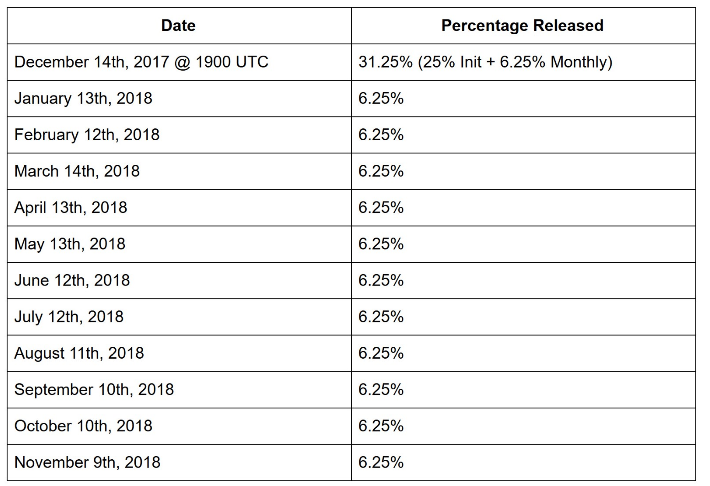This screenshot has height=486, width=710.
Task: Select the 6.25% cell for September 10th
Action: 381,389
